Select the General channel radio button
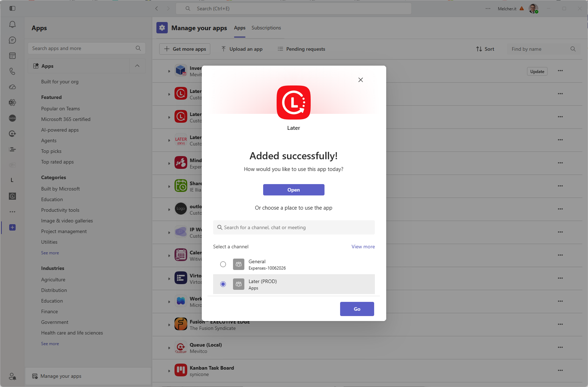The height and width of the screenshot is (387, 588). [x=223, y=264]
